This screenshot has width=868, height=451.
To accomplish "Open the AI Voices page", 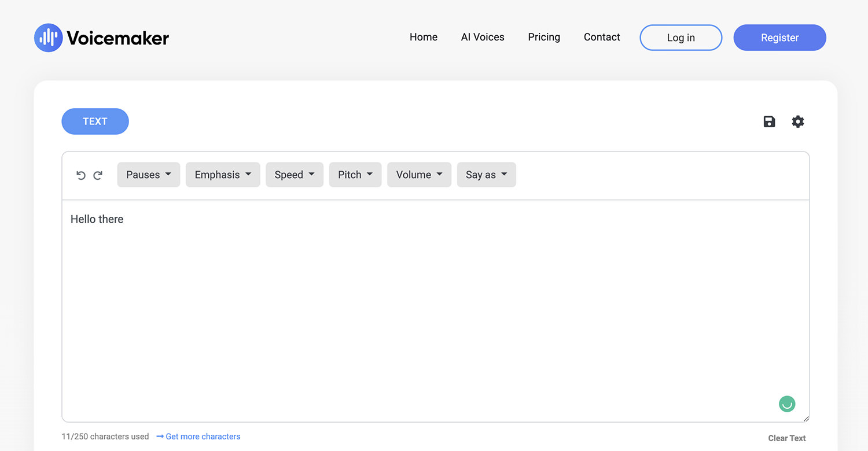I will 483,37.
